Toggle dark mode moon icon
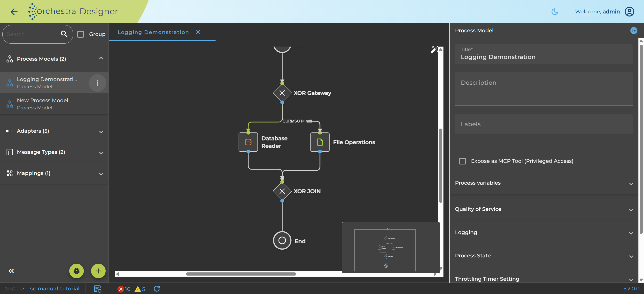The width and height of the screenshot is (644, 294). pyautogui.click(x=554, y=11)
